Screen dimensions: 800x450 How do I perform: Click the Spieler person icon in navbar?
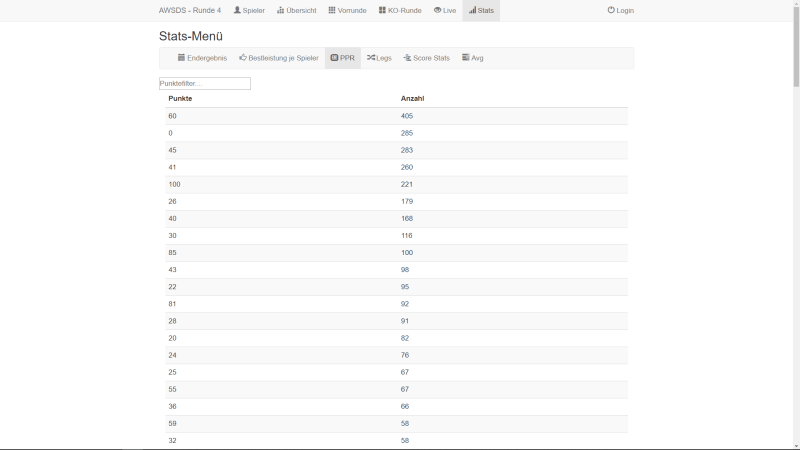[x=237, y=10]
